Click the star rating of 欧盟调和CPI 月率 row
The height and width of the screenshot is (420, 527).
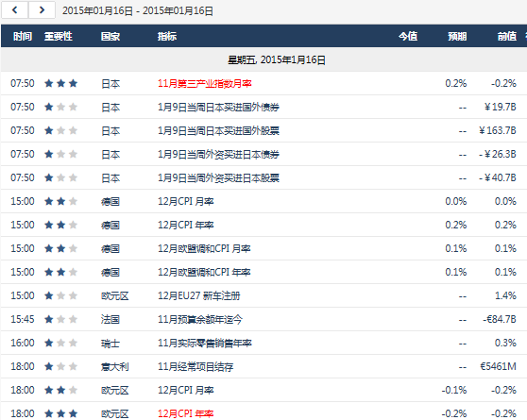point(60,248)
